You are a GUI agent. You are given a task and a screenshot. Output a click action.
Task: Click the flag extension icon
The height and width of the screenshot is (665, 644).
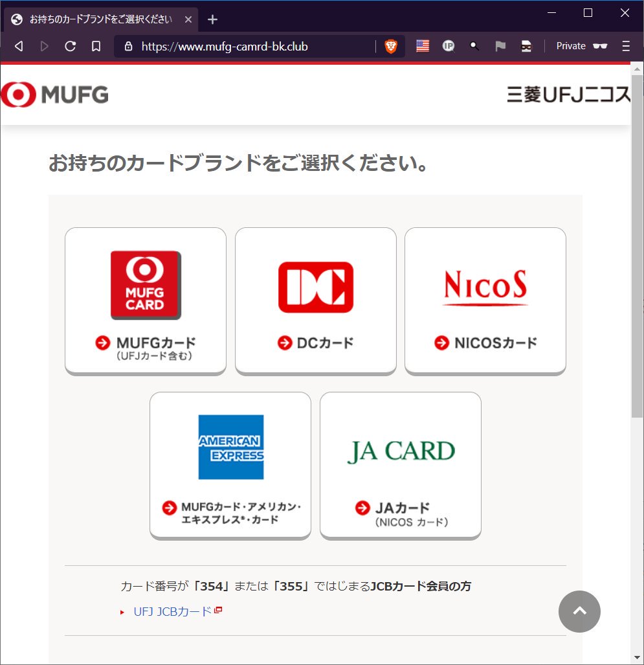pyautogui.click(x=500, y=46)
